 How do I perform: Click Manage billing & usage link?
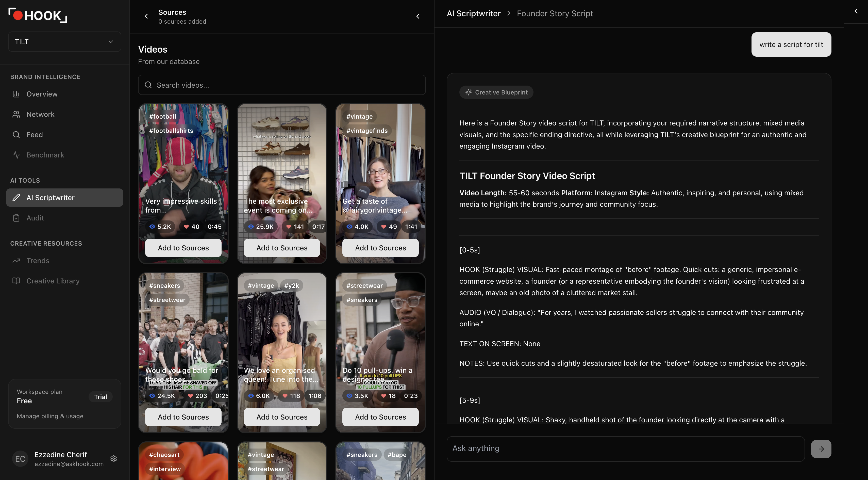pos(50,416)
